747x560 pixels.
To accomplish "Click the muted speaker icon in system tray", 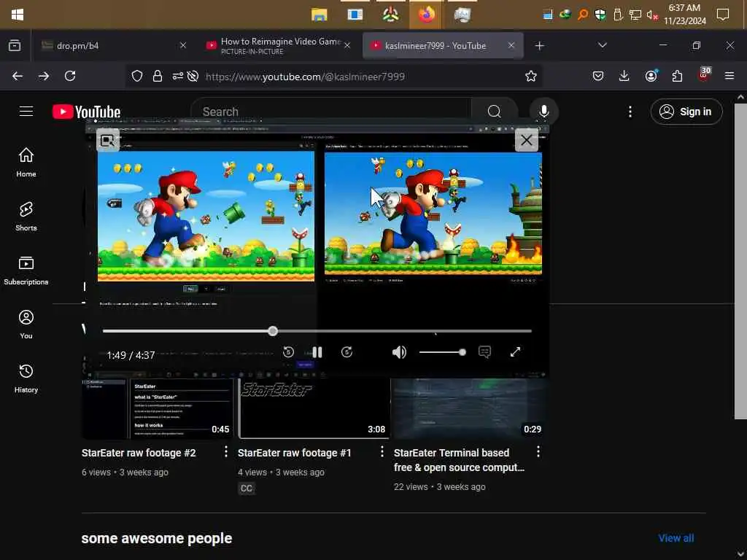I will coord(651,15).
